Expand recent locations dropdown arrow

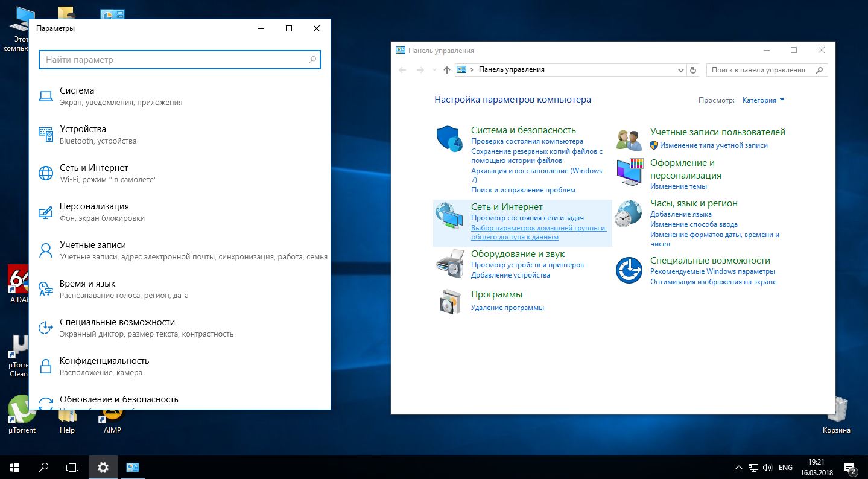tap(434, 70)
